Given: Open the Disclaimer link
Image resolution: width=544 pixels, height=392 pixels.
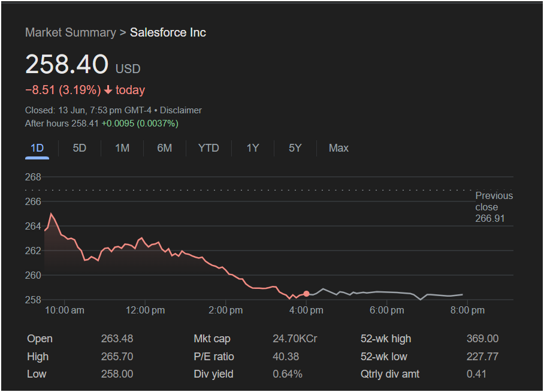Looking at the screenshot, I should pos(181,110).
